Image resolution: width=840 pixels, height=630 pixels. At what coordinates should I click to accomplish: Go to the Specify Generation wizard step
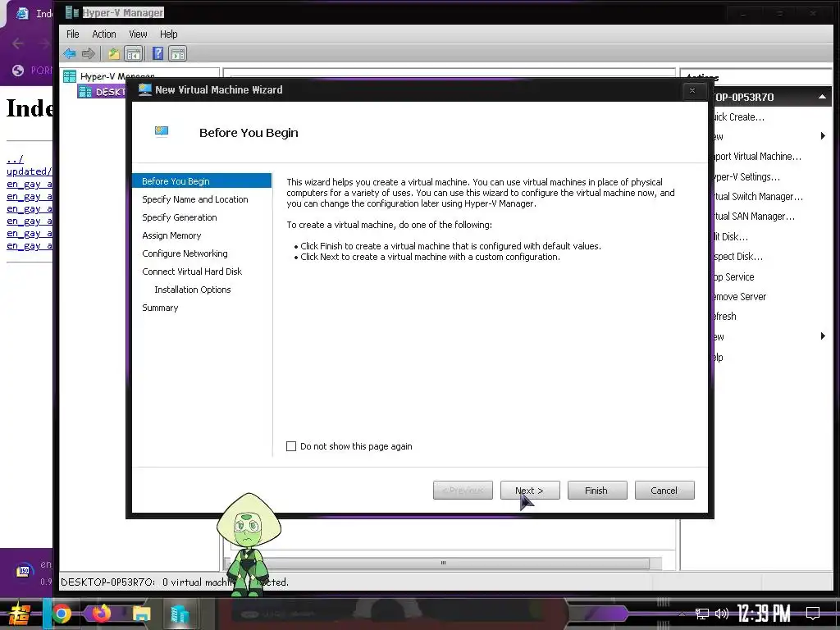point(180,217)
